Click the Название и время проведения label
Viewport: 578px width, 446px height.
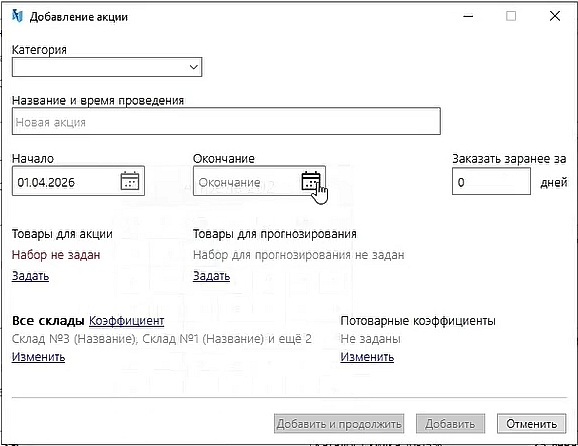click(98, 100)
